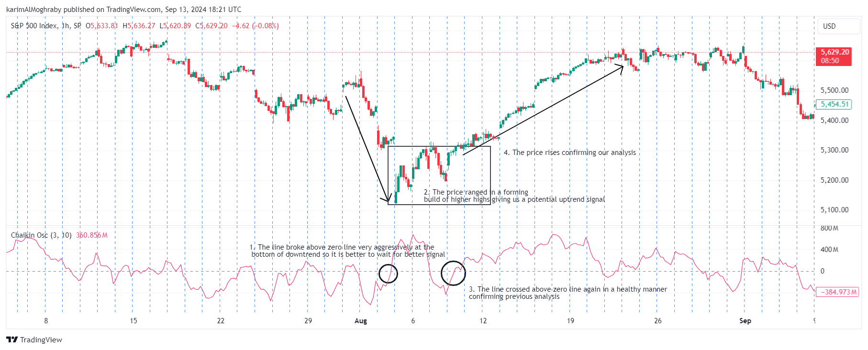868x350 pixels.
Task: Click the oscillator axis label 800M
Action: pyautogui.click(x=829, y=228)
